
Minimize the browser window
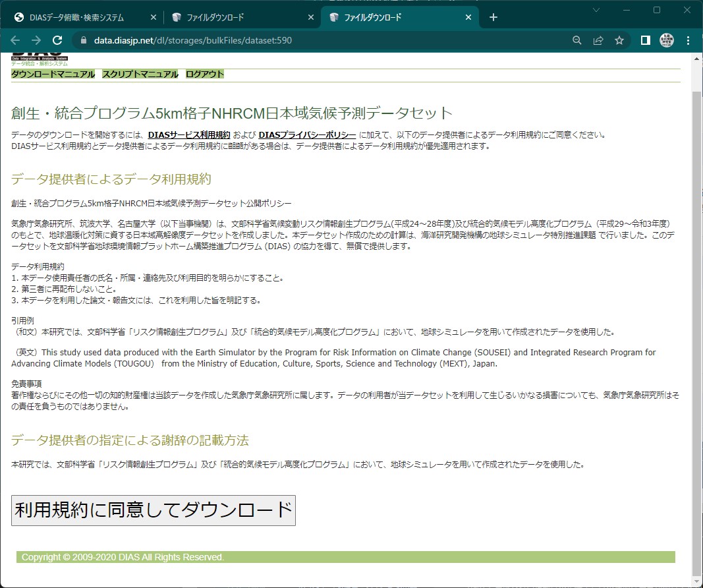pos(627,10)
